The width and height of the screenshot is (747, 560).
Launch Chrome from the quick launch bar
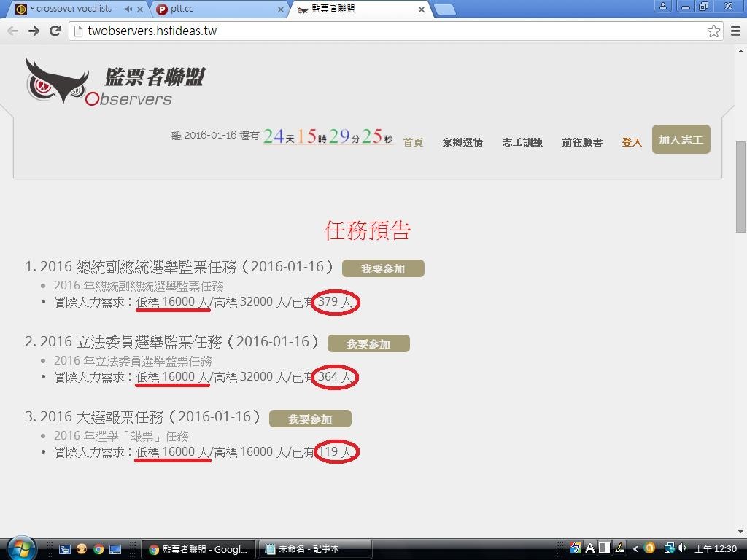98,549
